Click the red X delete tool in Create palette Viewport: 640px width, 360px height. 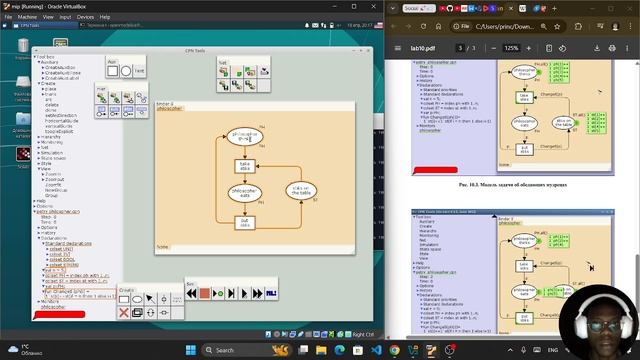coord(124,313)
